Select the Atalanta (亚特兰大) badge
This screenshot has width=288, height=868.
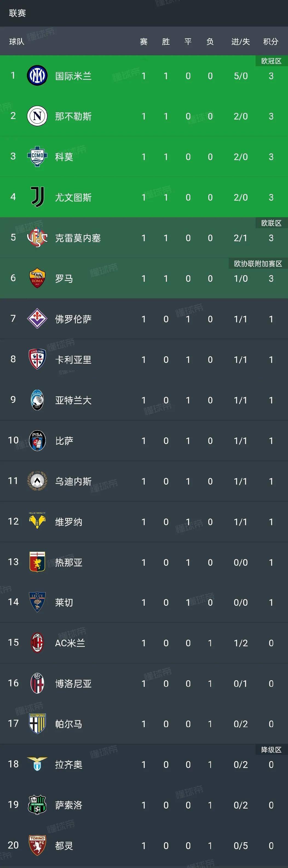coord(38,400)
